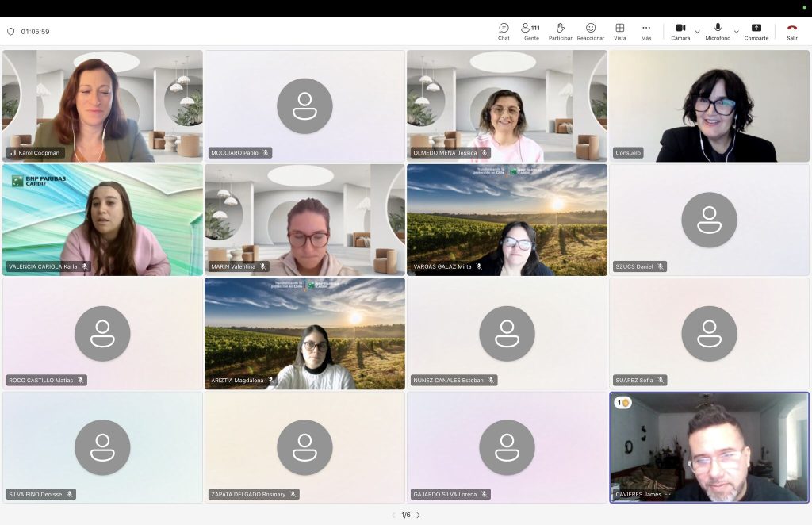Change layout with Vista icon
The image size is (812, 525).
click(620, 32)
